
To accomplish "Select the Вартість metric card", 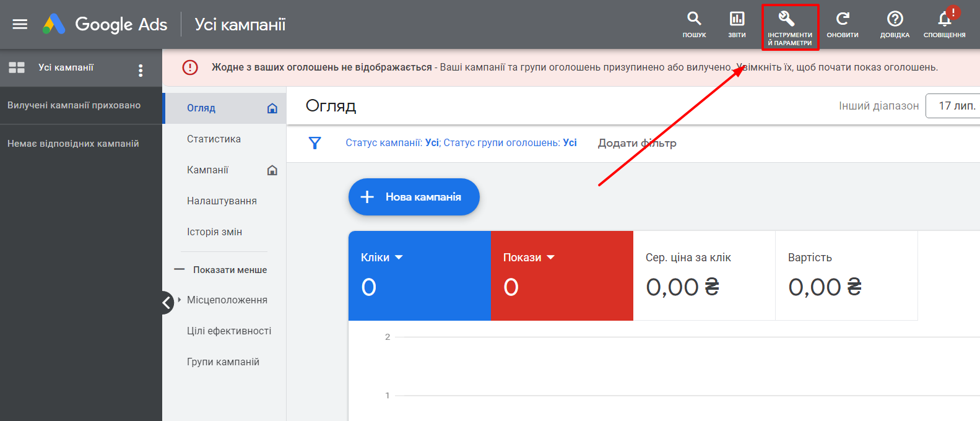I will click(x=846, y=276).
